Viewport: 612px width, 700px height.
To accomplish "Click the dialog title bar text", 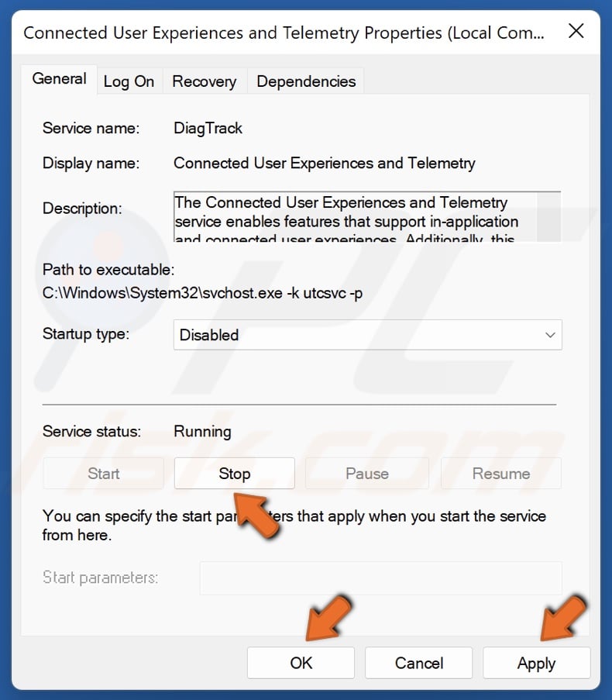I will pos(284,33).
